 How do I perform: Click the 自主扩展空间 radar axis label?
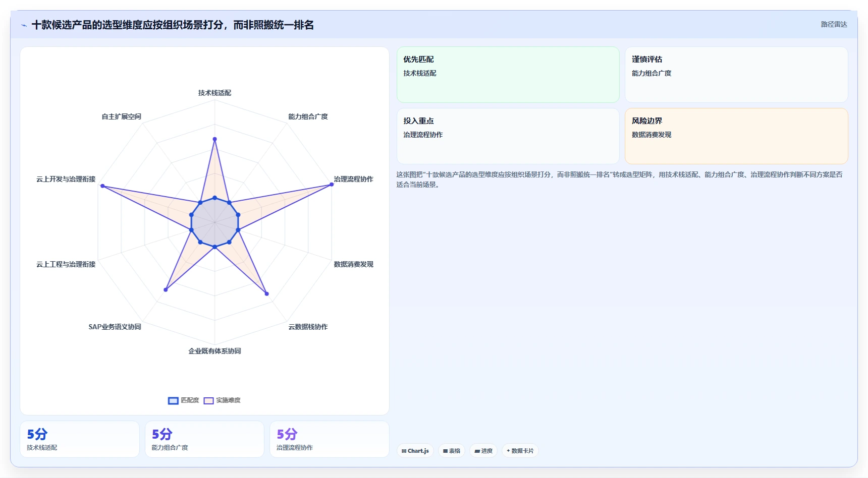click(121, 116)
